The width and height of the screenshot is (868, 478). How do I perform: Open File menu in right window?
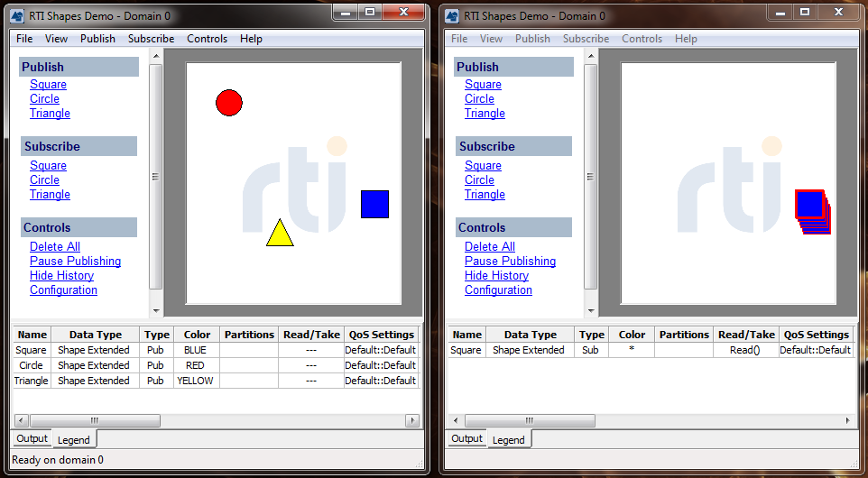pos(459,39)
